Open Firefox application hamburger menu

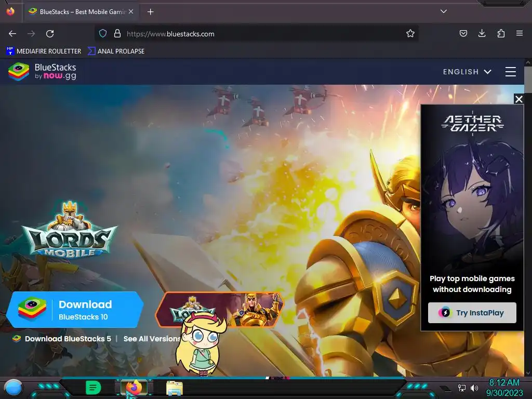click(520, 33)
